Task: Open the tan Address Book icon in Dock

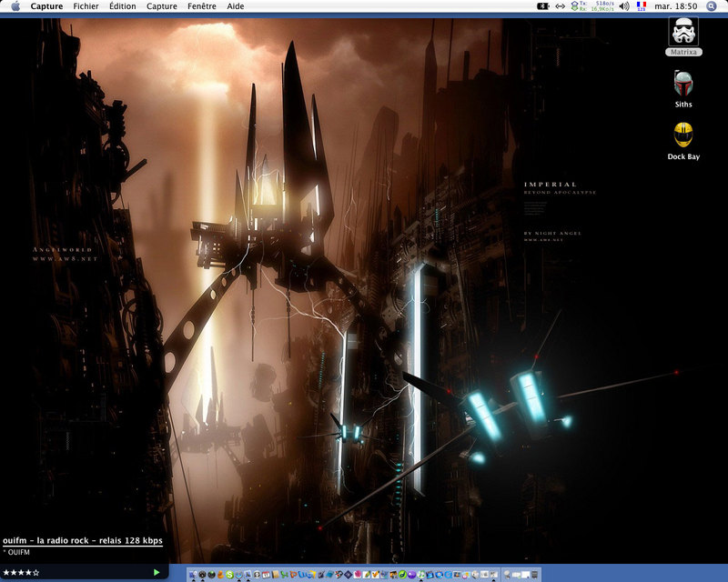Action: coord(275,575)
